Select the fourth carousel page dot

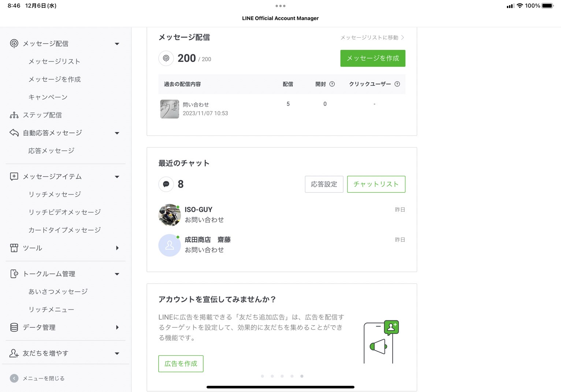coord(292,376)
